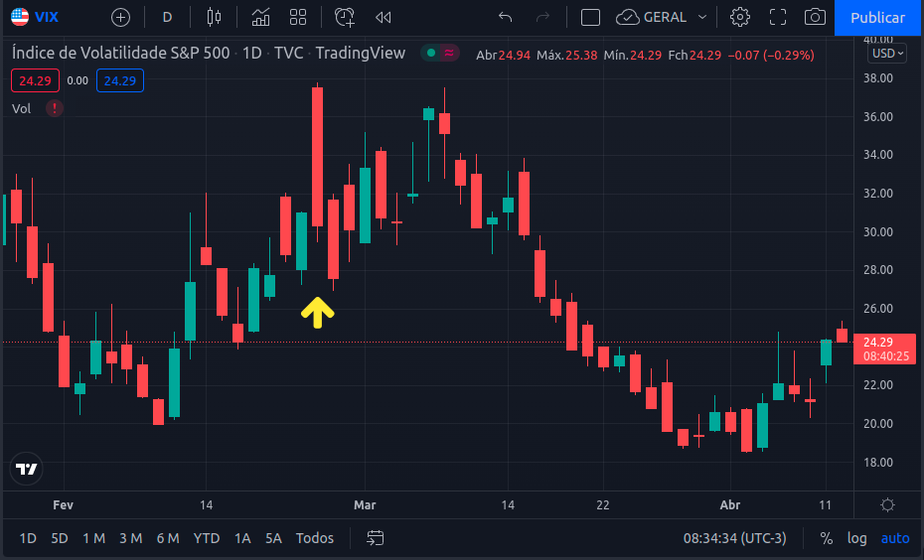
Task: Click the Publicar button
Action: [877, 18]
